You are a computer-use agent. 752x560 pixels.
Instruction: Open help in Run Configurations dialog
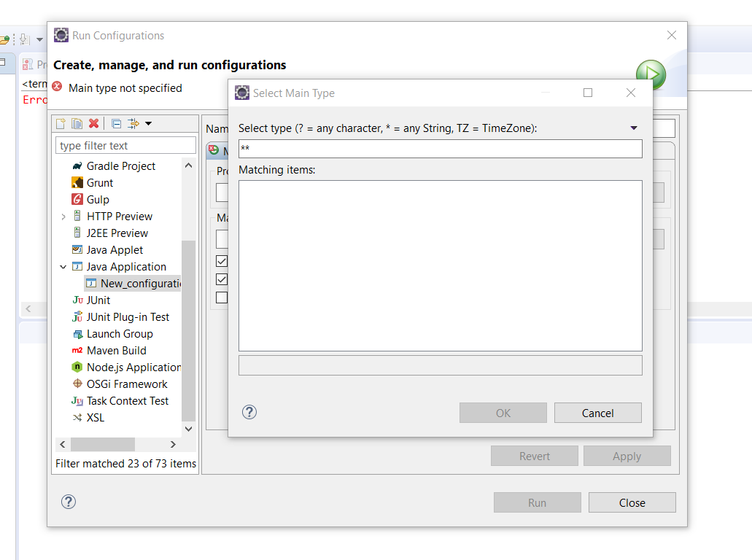[x=69, y=502]
